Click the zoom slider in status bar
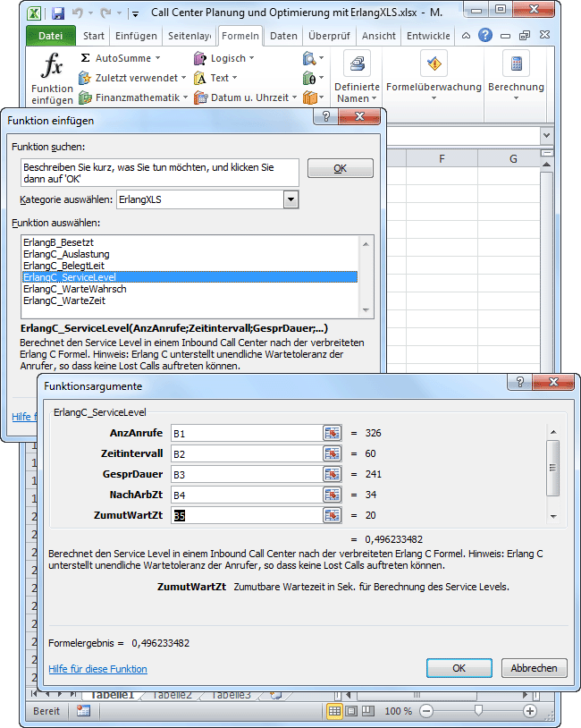This screenshot has width=581, height=728. pos(479,711)
